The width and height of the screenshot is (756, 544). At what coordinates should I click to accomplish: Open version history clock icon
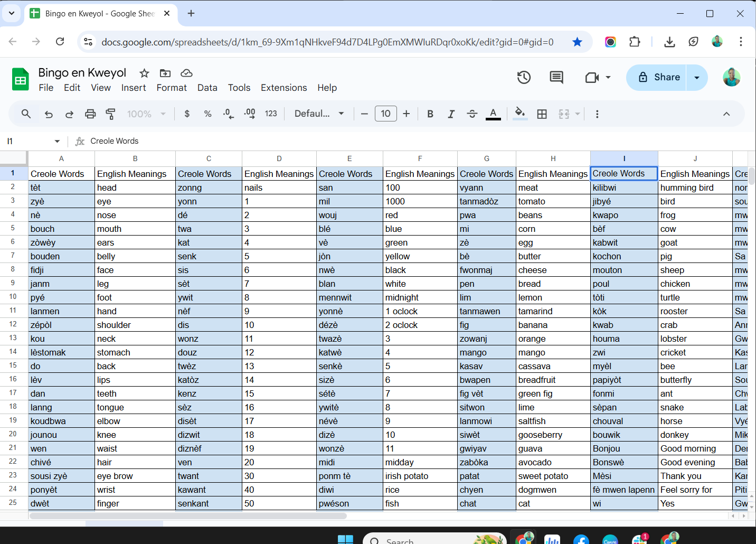click(524, 78)
